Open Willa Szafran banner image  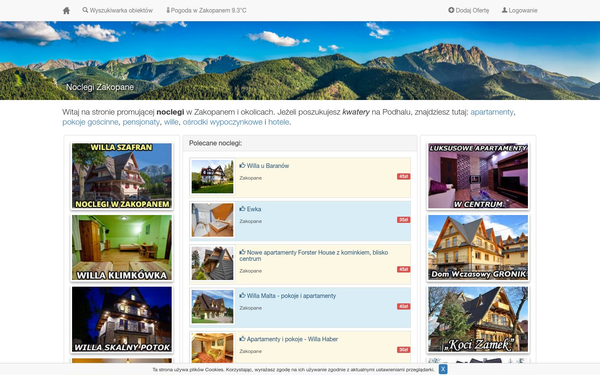pyautogui.click(x=122, y=176)
